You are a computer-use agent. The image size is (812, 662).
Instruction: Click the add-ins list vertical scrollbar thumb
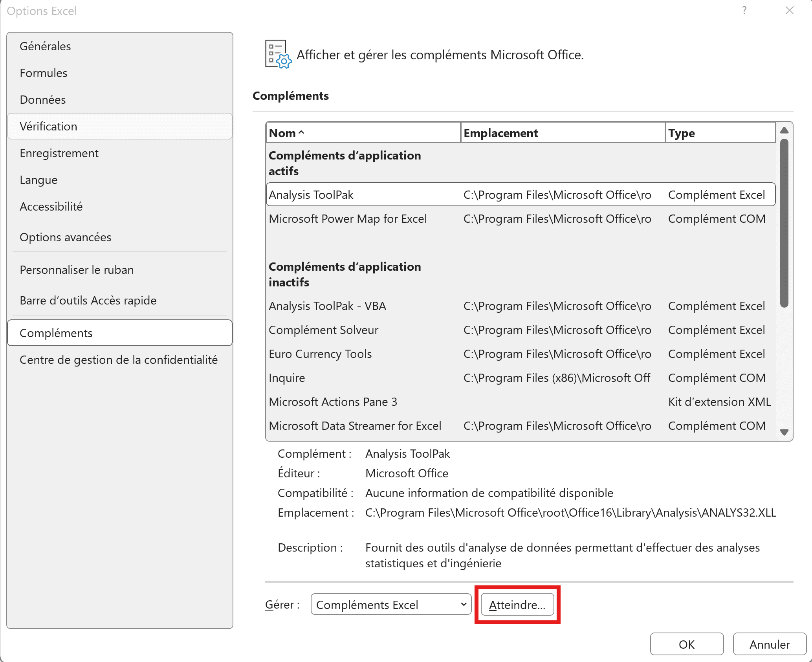[x=784, y=222]
